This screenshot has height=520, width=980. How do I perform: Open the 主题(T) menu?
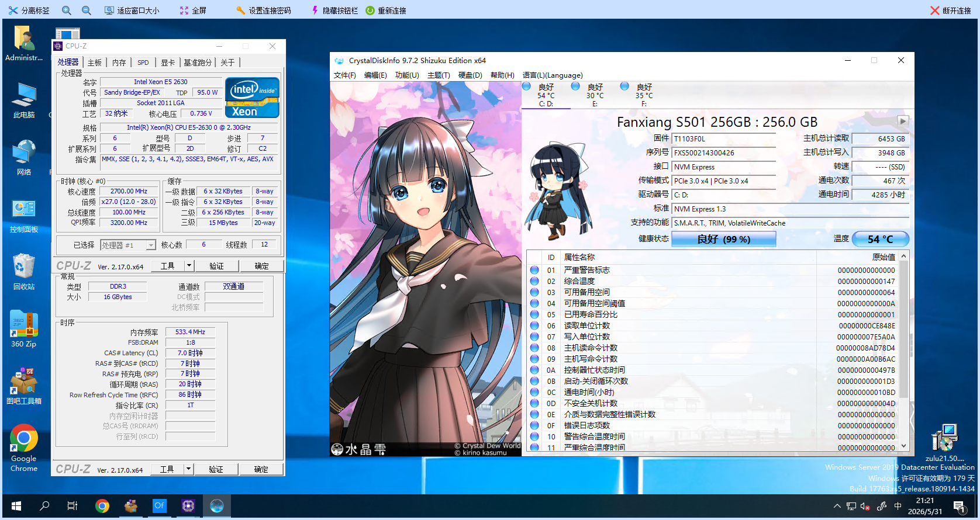point(439,75)
